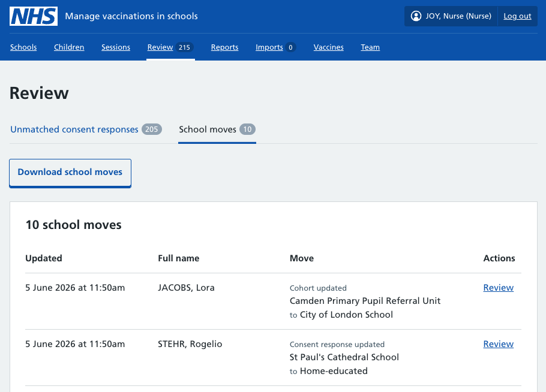Click the user account avatar icon
Viewport: 546px width, 392px height.
416,16
